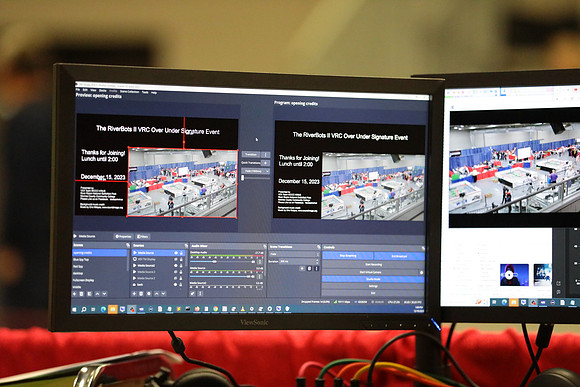Open File Explorer from left taskbar
580x387 pixels.
[x=113, y=309]
